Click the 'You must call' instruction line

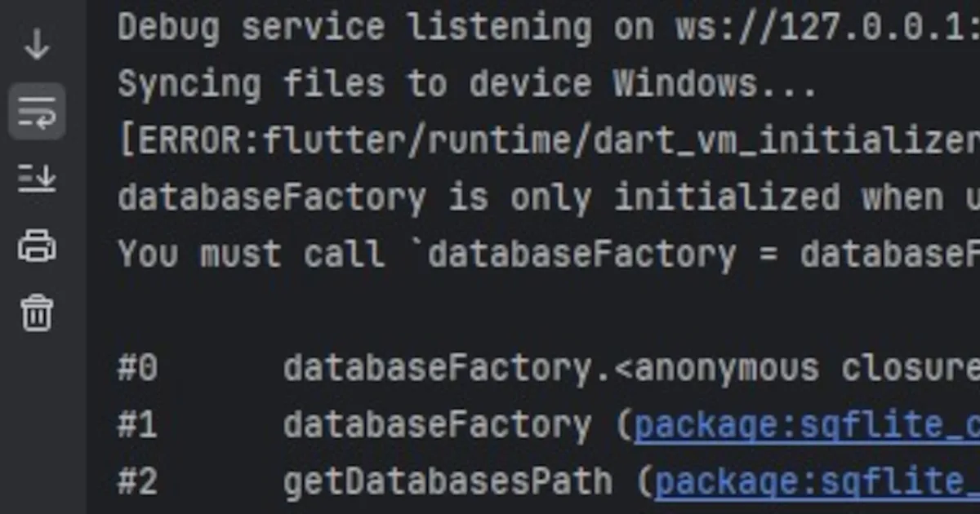click(x=549, y=255)
